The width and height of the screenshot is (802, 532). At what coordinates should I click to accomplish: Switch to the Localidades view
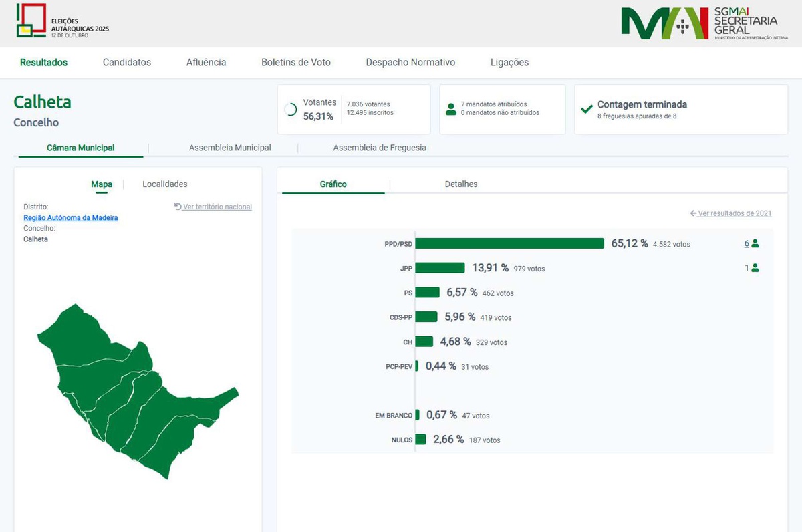point(165,184)
